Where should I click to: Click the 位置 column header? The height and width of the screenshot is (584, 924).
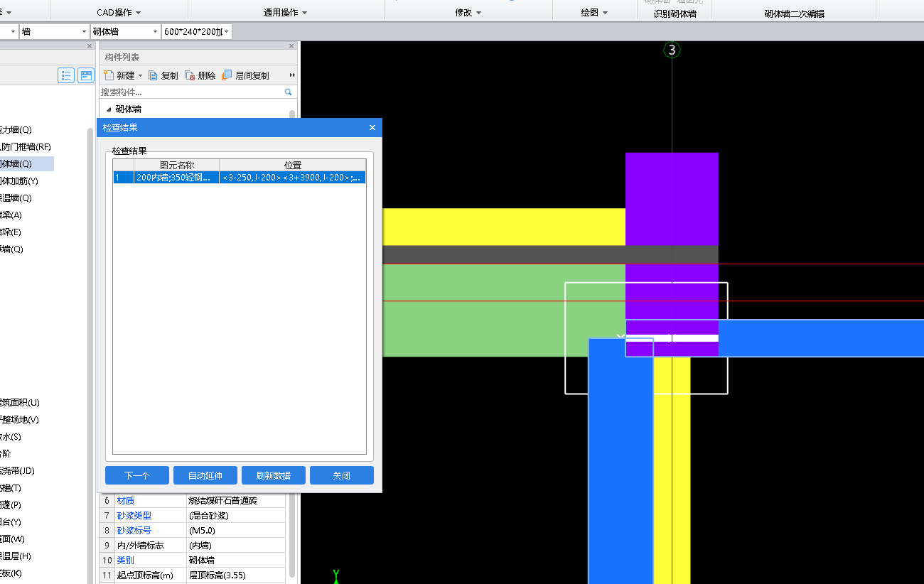[292, 165]
